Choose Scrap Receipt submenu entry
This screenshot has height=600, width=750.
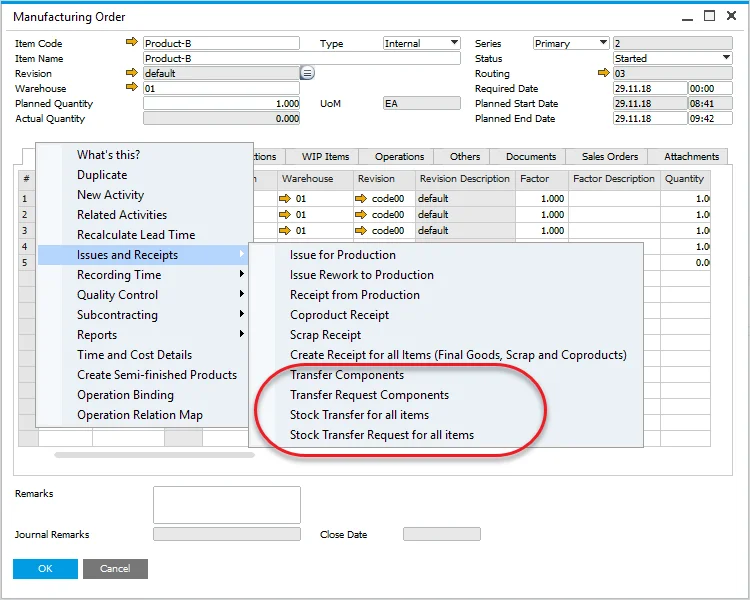(x=325, y=335)
